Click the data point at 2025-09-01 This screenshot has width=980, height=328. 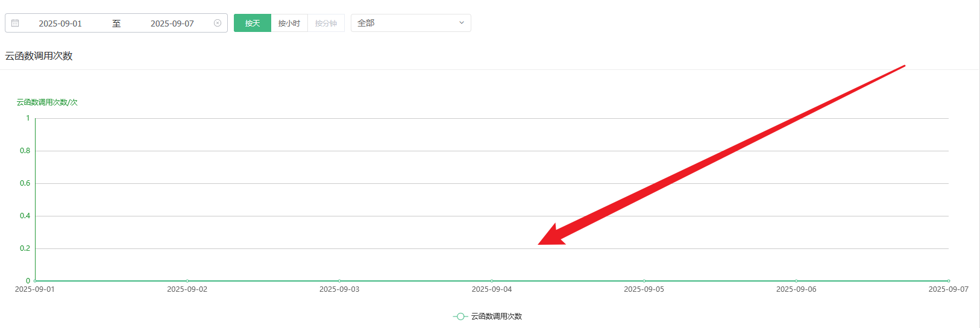pos(36,281)
